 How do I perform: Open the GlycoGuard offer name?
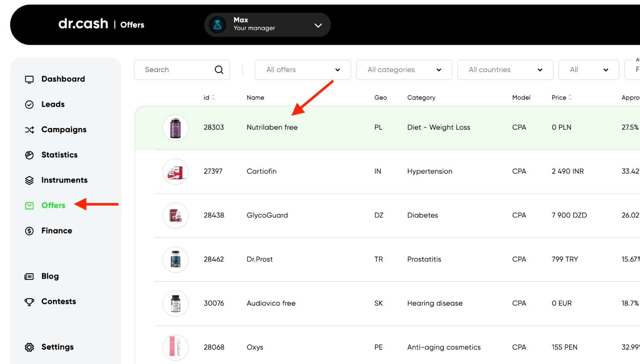pos(267,215)
